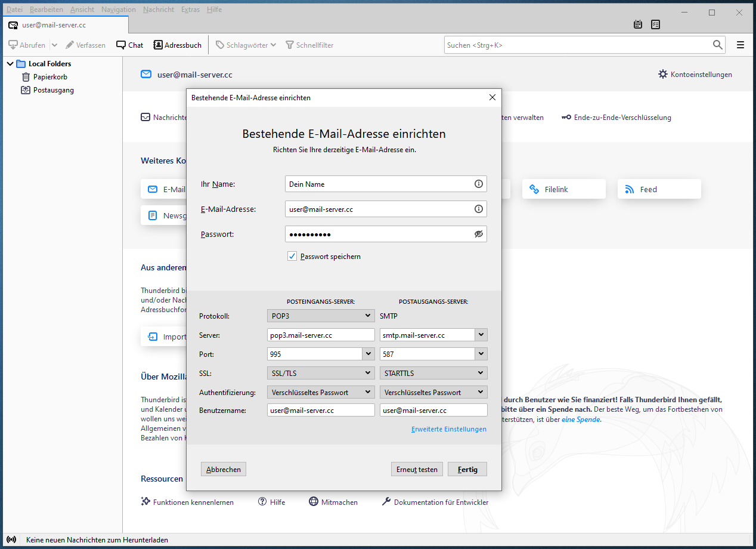This screenshot has width=756, height=549.
Task: Click the incoming server hostname field
Action: 321,335
